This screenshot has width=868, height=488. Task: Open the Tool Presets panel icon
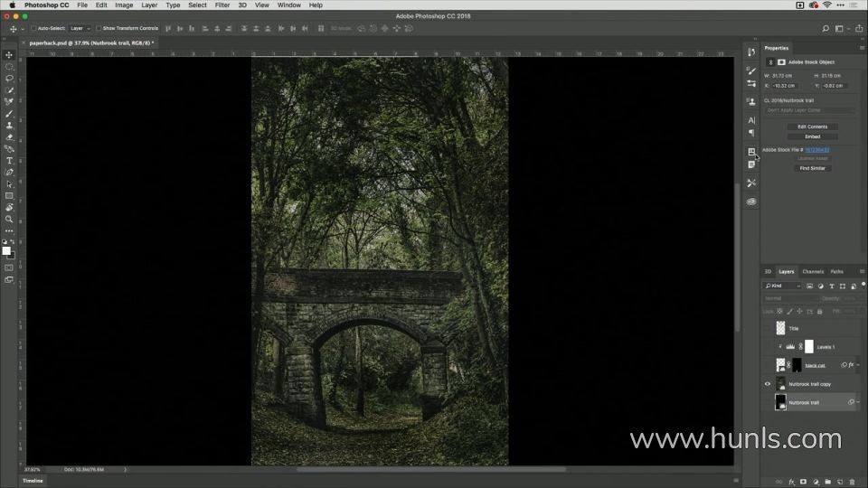(751, 183)
